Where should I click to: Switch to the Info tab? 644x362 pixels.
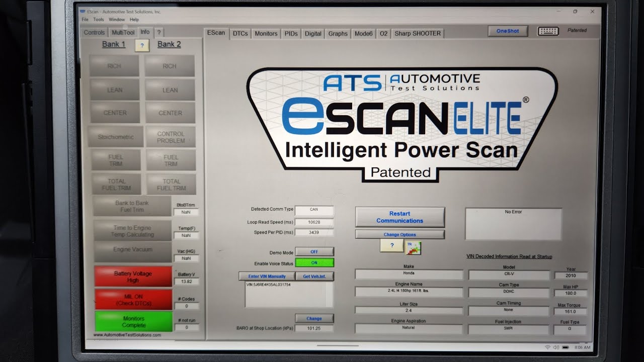[145, 32]
